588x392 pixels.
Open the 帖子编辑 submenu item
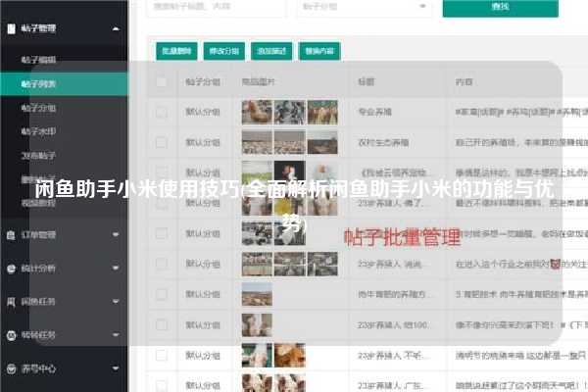(x=38, y=60)
